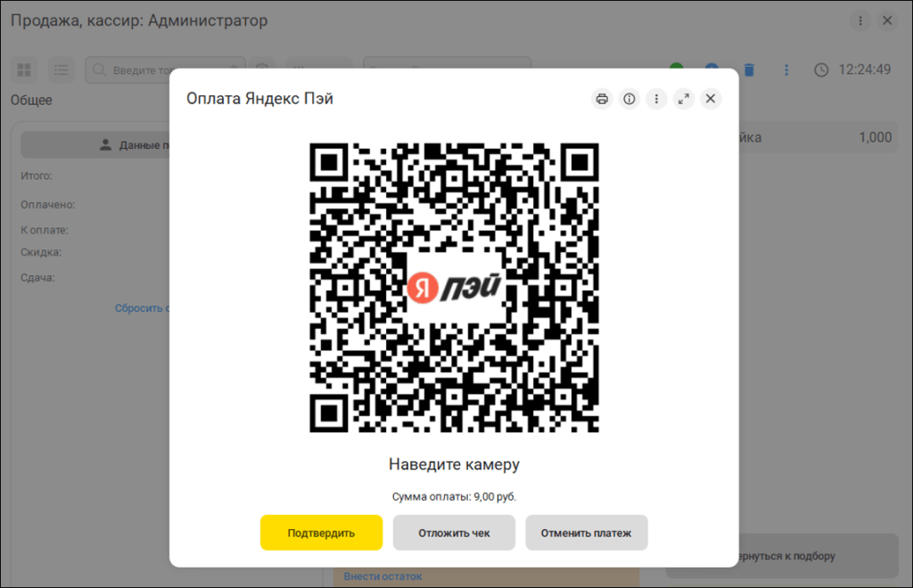913x588 pixels.
Task: Close the Оплата Яндекс Пэй dialog
Action: 711,99
